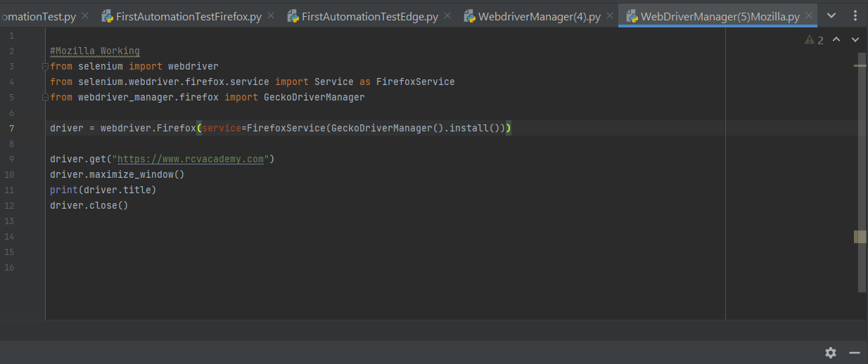Collapse the imports fold marker on line 3

(45, 66)
